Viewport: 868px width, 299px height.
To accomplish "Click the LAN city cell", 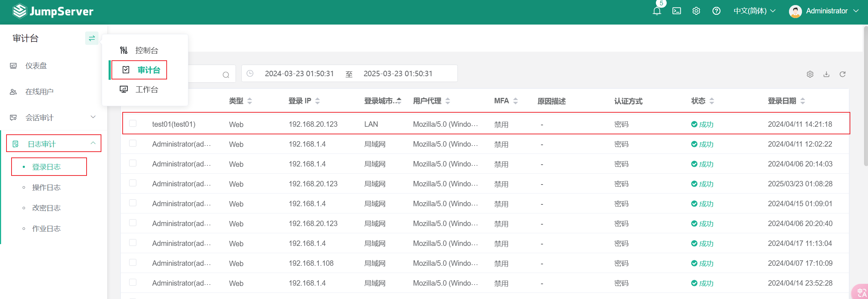I will click(371, 124).
